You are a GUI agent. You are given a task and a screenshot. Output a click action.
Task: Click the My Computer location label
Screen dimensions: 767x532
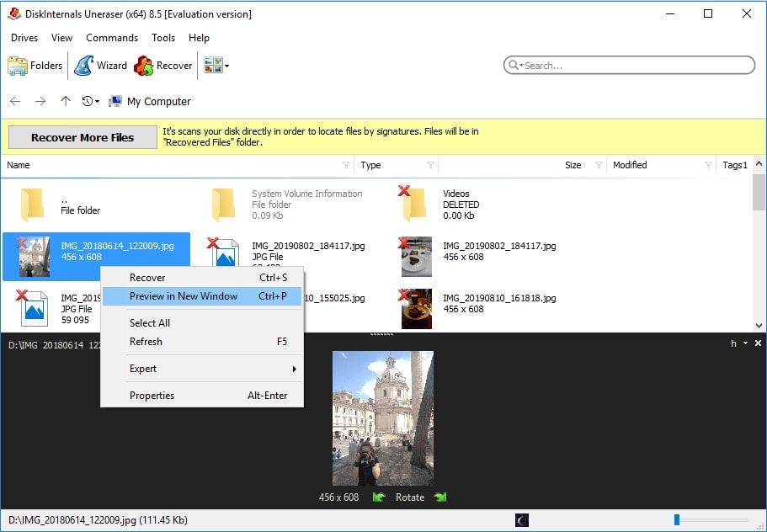tap(158, 102)
